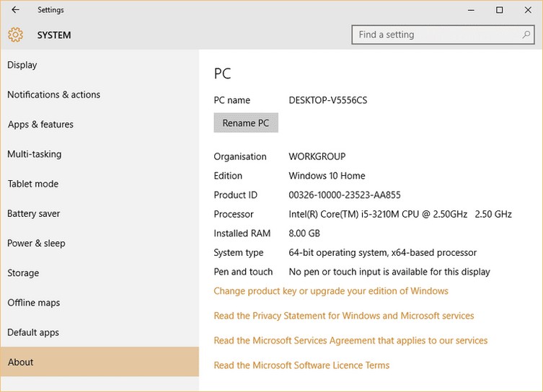The image size is (543, 392).
Task: Open Offline maps settings
Action: [x=100, y=303]
